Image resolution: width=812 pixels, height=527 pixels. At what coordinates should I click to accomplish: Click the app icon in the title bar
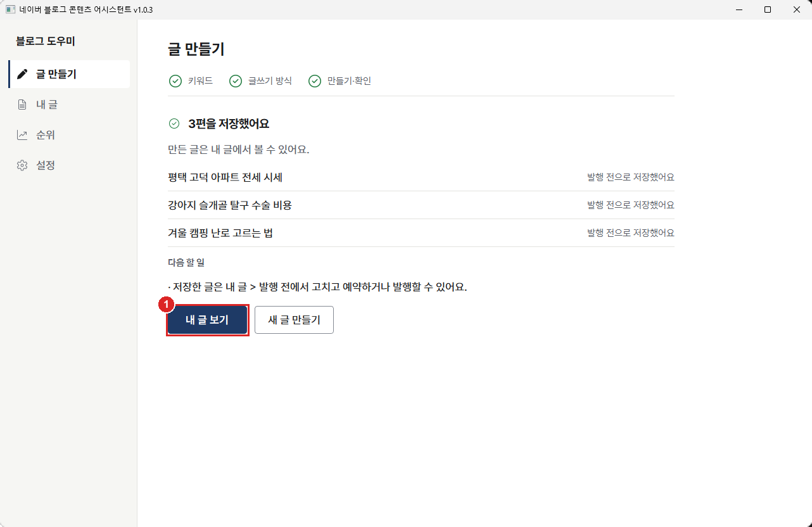(x=10, y=10)
